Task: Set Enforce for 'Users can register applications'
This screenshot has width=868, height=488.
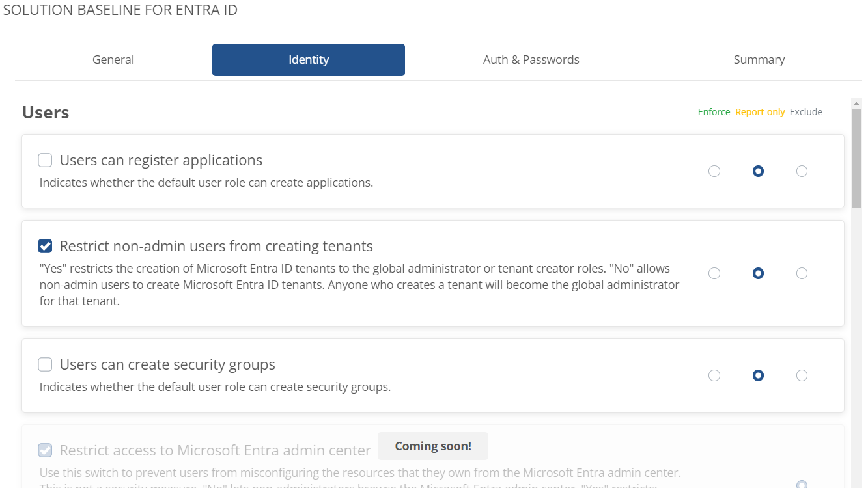Action: [x=714, y=171]
